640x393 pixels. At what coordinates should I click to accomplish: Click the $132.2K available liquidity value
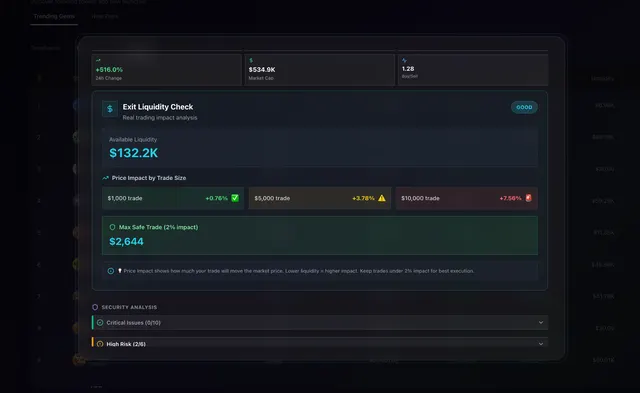point(133,153)
